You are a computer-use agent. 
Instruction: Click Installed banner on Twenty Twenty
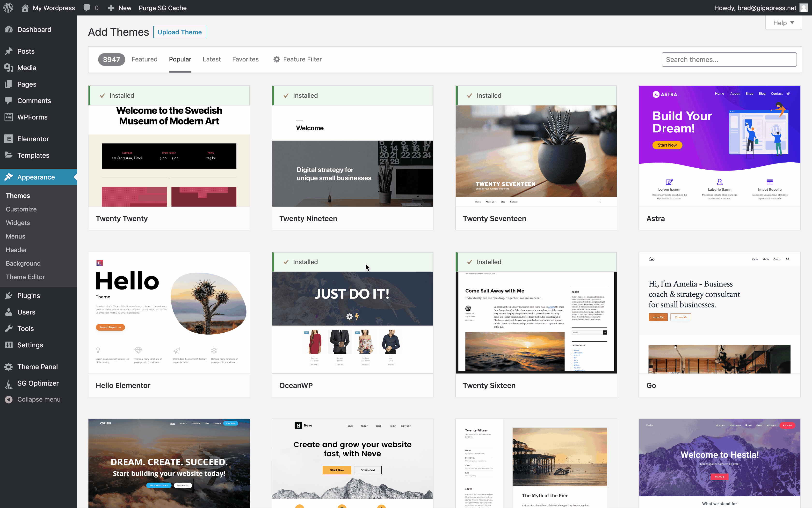[x=169, y=95]
